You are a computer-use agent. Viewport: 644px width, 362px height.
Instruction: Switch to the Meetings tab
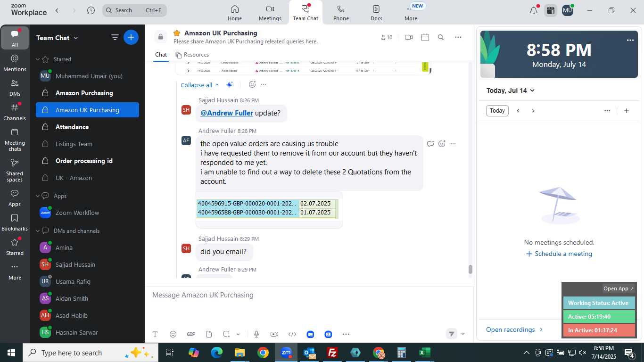(x=270, y=13)
